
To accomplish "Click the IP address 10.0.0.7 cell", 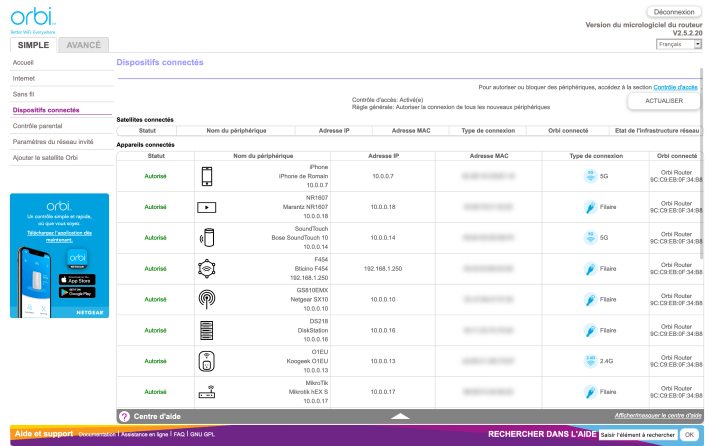I will (x=383, y=176).
